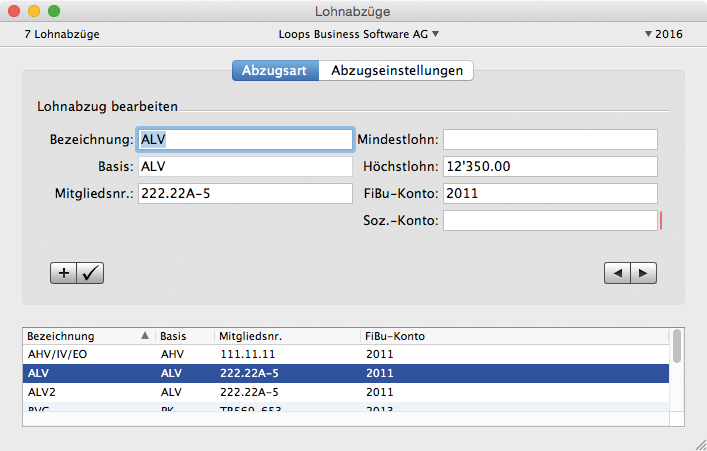Confirm the entry with the checkmark button

point(90,273)
